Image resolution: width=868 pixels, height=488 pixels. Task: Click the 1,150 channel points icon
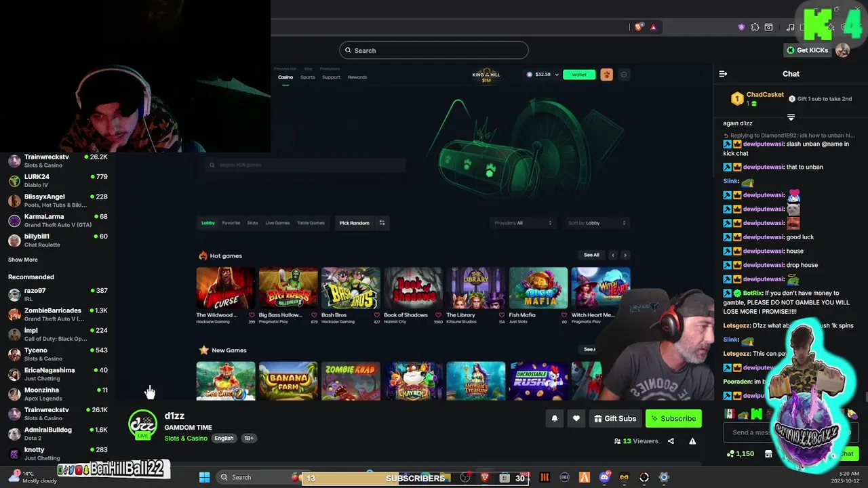click(x=730, y=453)
